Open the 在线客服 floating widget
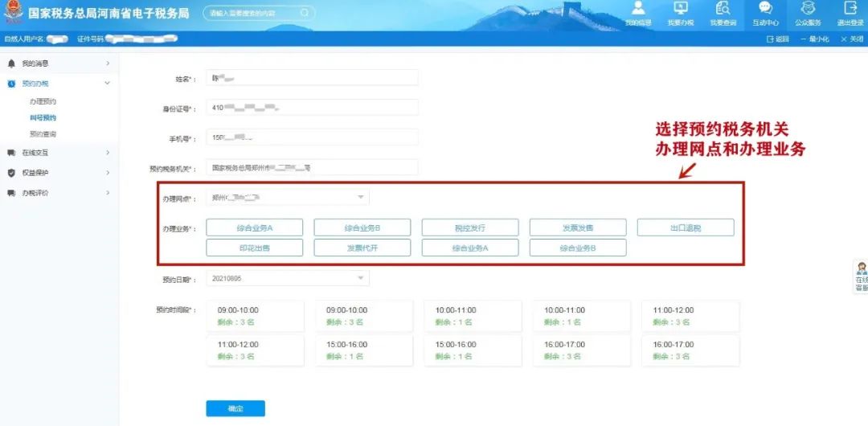 point(860,277)
